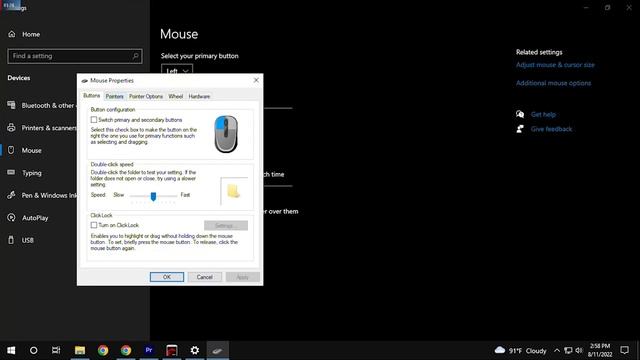Switch to the Wheel tab
Screen dimensions: 640x360
pos(176,96)
